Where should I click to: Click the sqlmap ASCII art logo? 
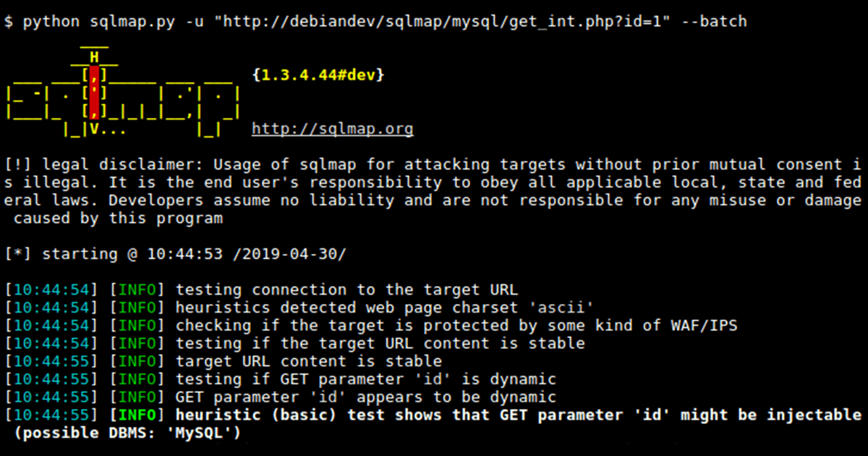coord(123,94)
